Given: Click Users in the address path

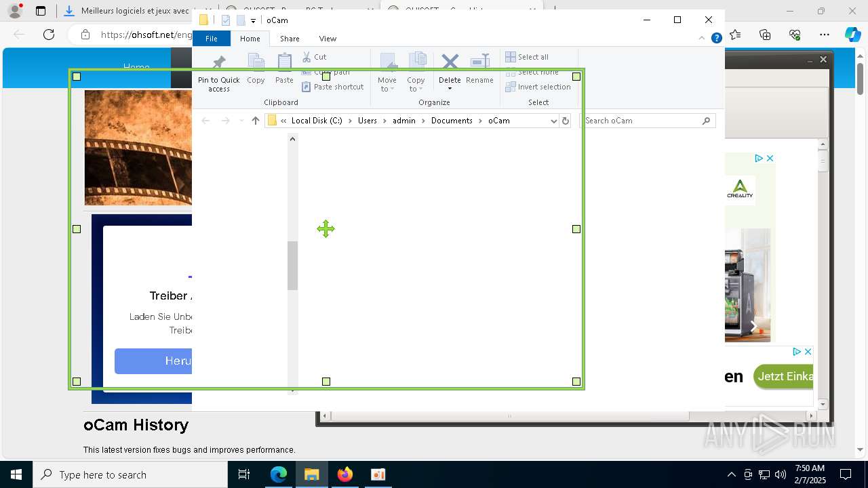Looking at the screenshot, I should [x=368, y=121].
